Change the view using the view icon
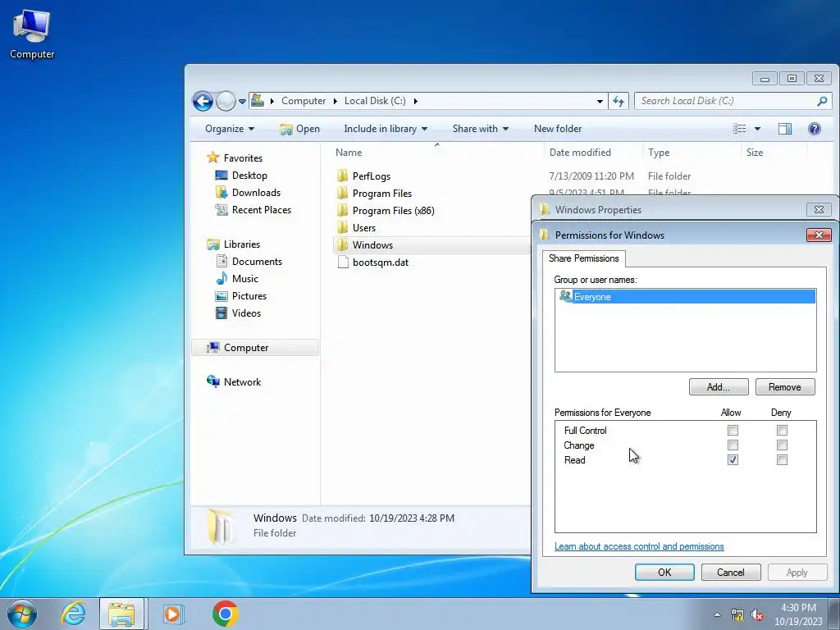The height and width of the screenshot is (630, 840). 740,129
